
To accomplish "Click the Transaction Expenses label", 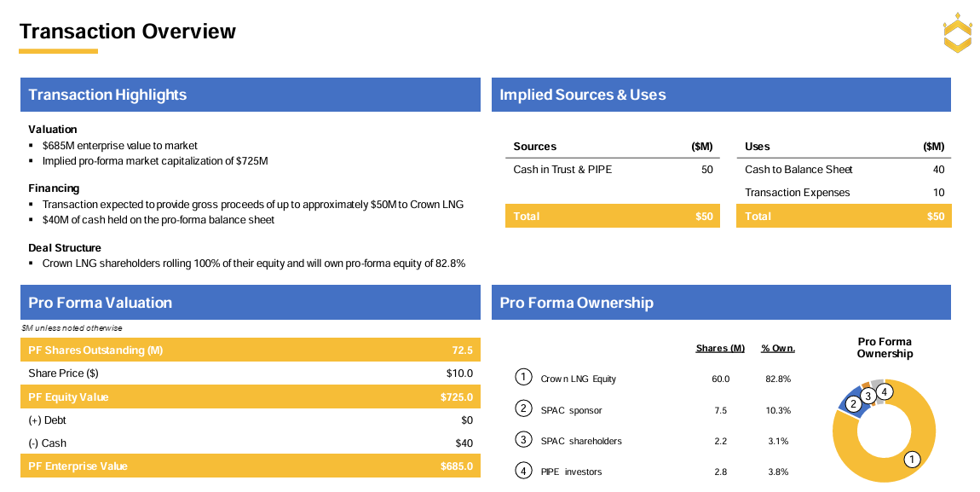I will pyautogui.click(x=797, y=193).
